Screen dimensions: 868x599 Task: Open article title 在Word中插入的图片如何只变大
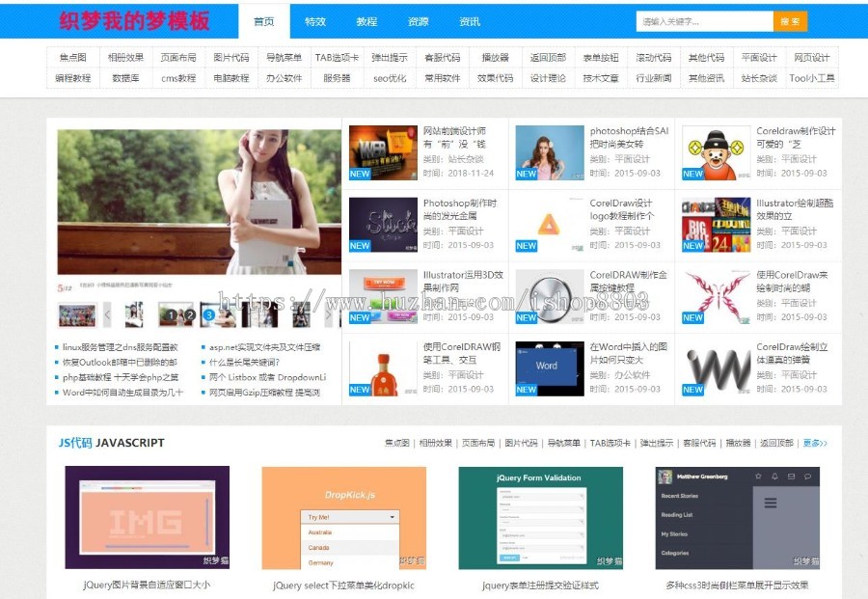pos(628,353)
